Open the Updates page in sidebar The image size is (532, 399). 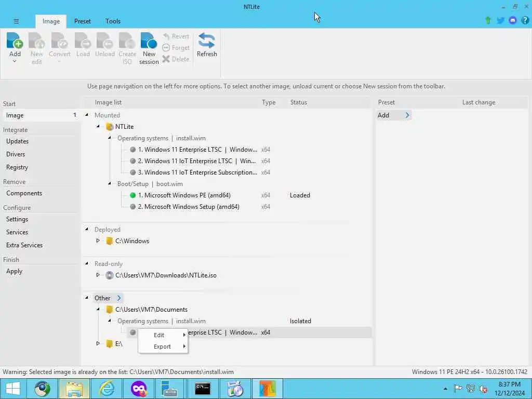coord(17,141)
